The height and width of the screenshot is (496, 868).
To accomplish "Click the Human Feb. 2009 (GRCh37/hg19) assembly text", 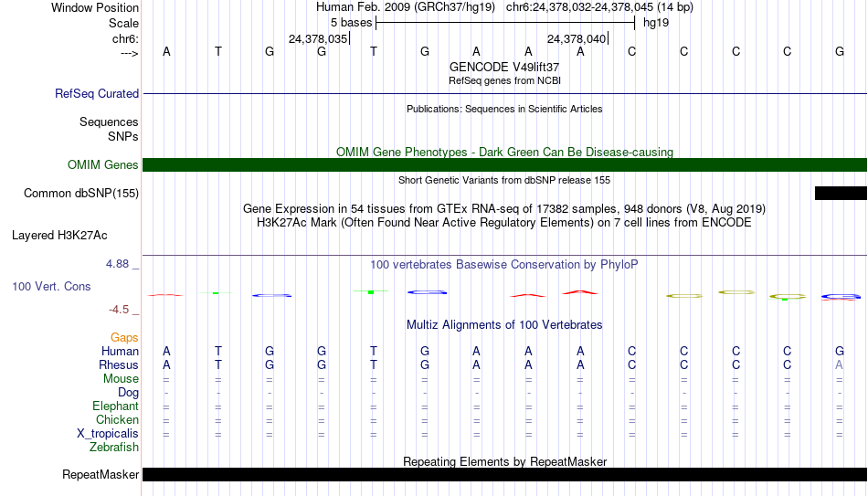I will (408, 7).
